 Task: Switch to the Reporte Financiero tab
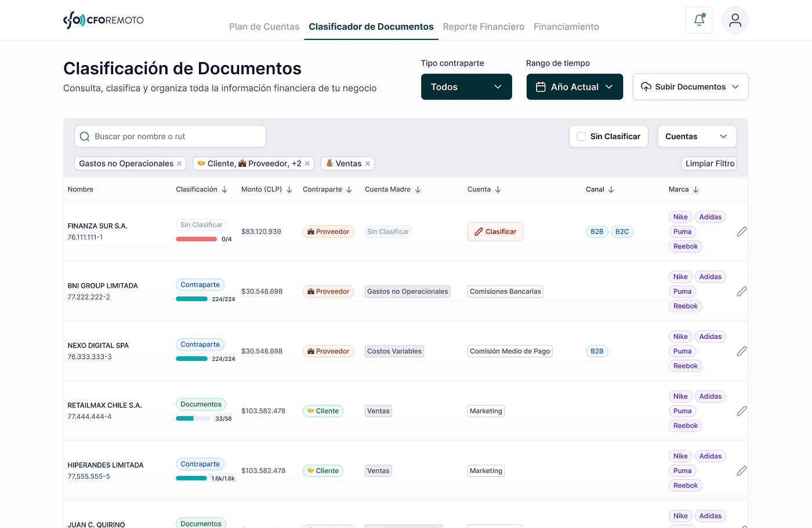click(x=484, y=27)
